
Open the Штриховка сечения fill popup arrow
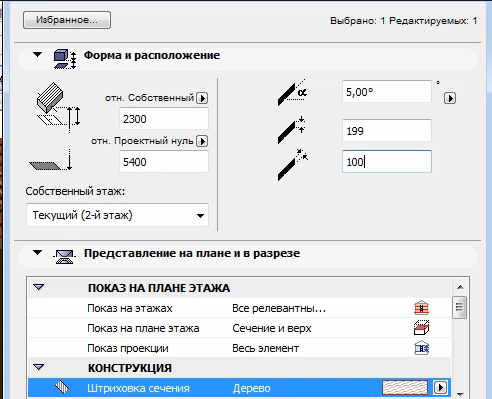(x=440, y=387)
